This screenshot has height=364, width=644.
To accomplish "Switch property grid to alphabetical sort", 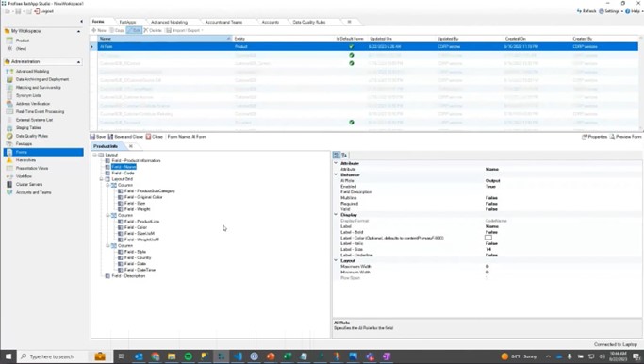I will [x=344, y=155].
